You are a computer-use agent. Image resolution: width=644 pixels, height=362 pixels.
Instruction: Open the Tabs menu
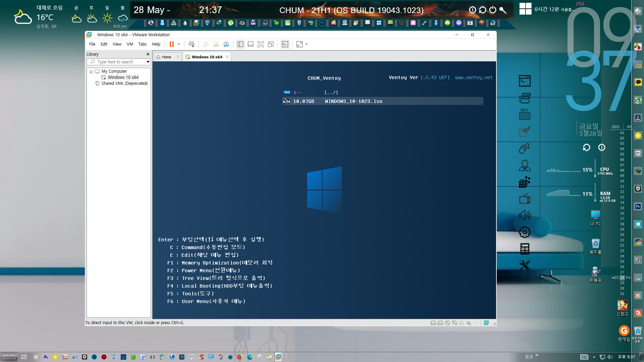[143, 44]
